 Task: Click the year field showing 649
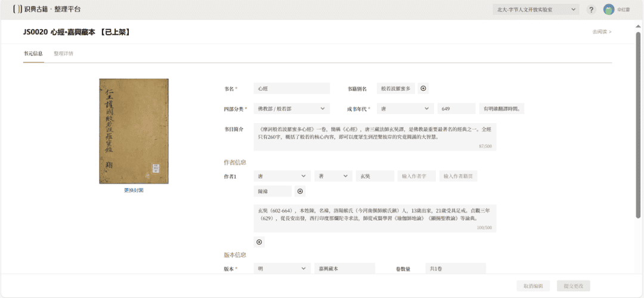[456, 109]
